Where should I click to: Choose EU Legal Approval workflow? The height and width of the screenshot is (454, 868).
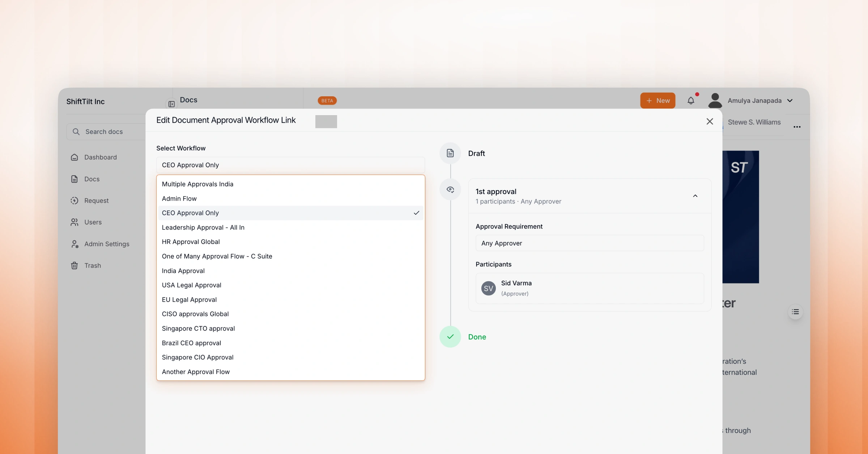290,299
